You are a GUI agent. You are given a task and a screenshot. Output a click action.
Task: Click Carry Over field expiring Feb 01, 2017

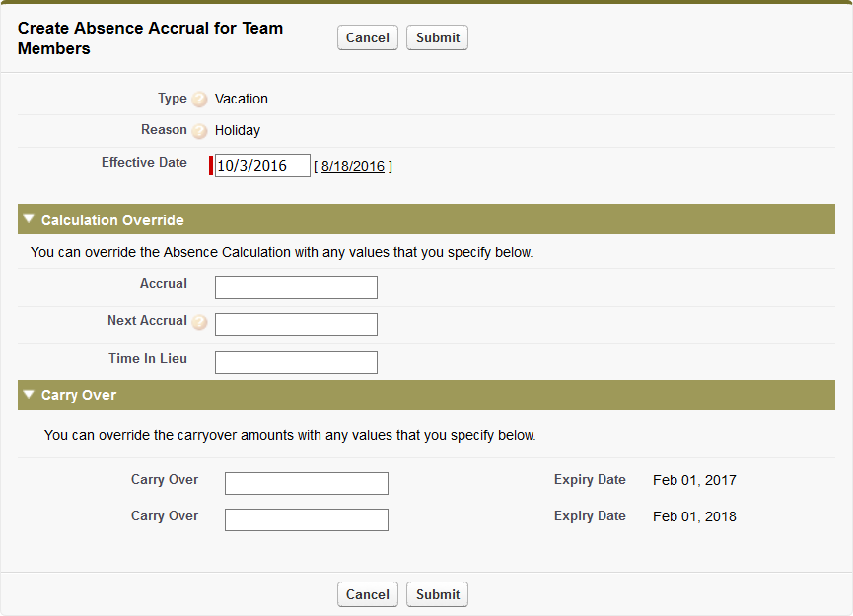[306, 483]
